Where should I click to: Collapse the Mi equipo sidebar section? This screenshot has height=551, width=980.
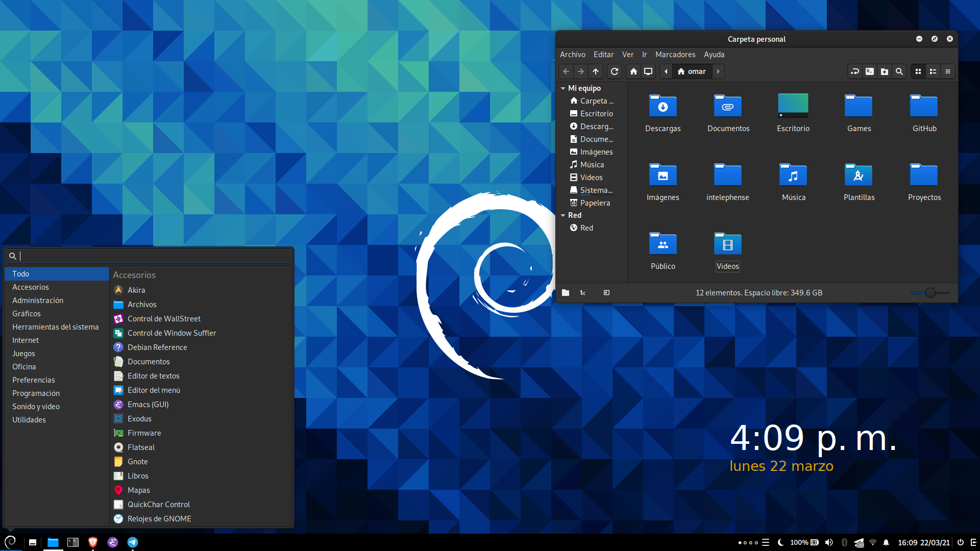[563, 88]
